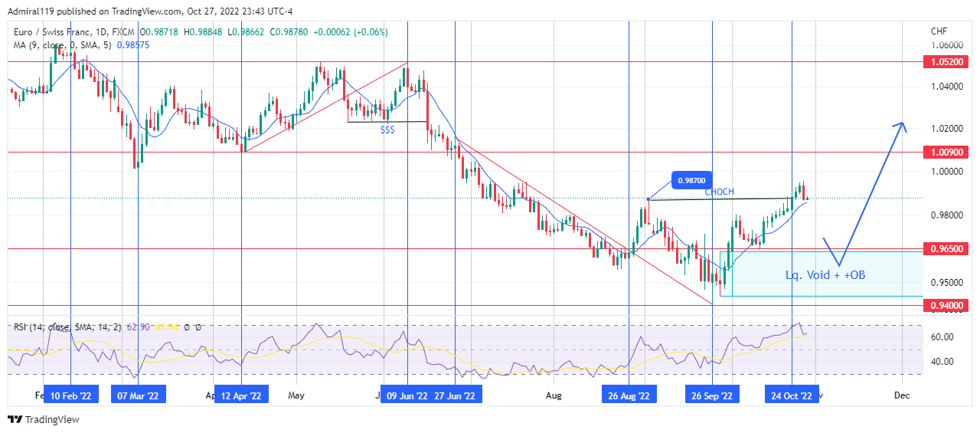Click the $$$ liquidity annotation

pos(387,130)
